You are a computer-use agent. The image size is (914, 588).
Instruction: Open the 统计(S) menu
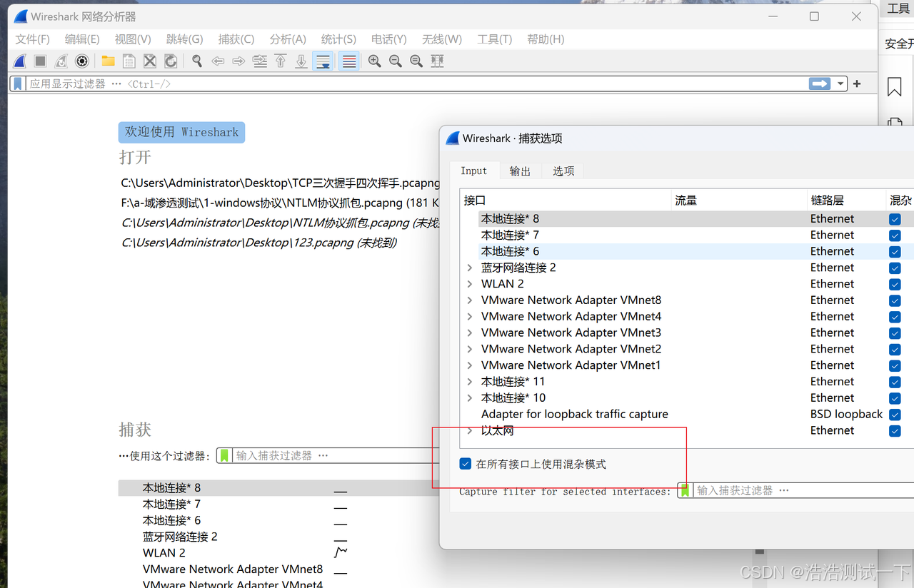[338, 39]
